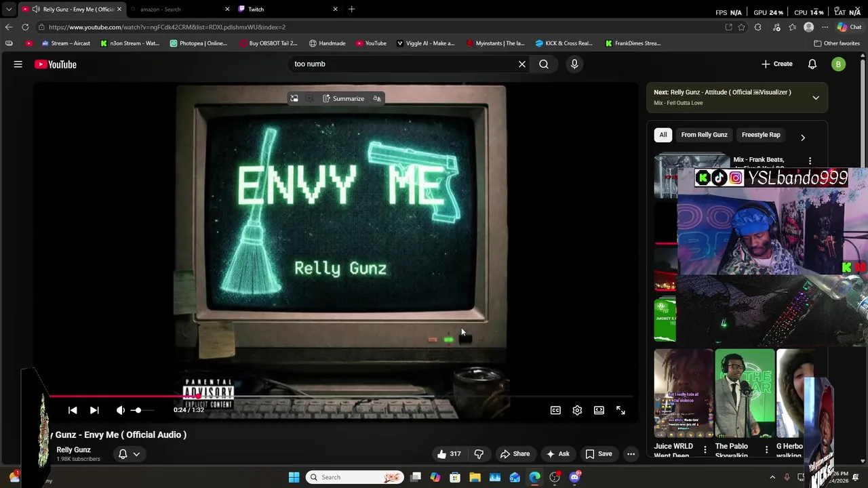The image size is (868, 488).
Task: Select the Freestyle Rap chip
Action: (x=761, y=135)
